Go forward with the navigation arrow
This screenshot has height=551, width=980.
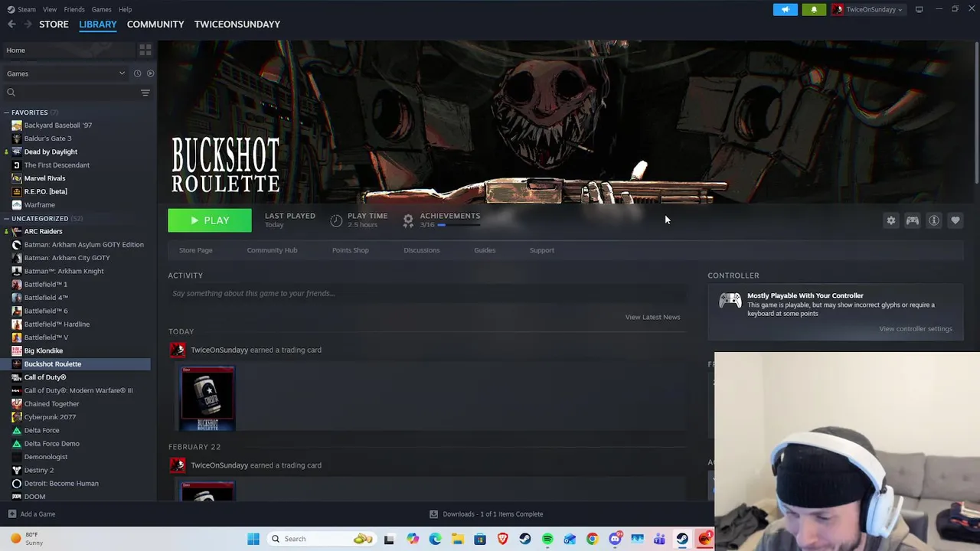[x=28, y=24]
